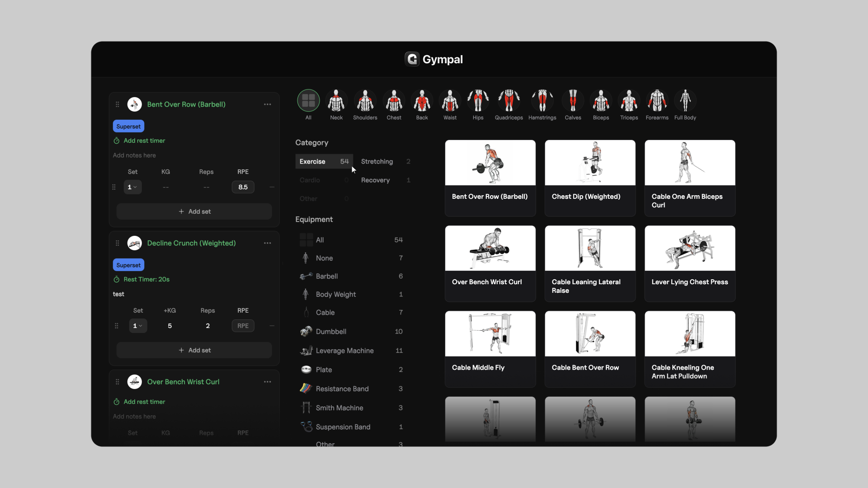Viewport: 868px width, 488px height.
Task: Add Cable Kneeling One Arm Lat Pulldown card
Action: pos(690,349)
